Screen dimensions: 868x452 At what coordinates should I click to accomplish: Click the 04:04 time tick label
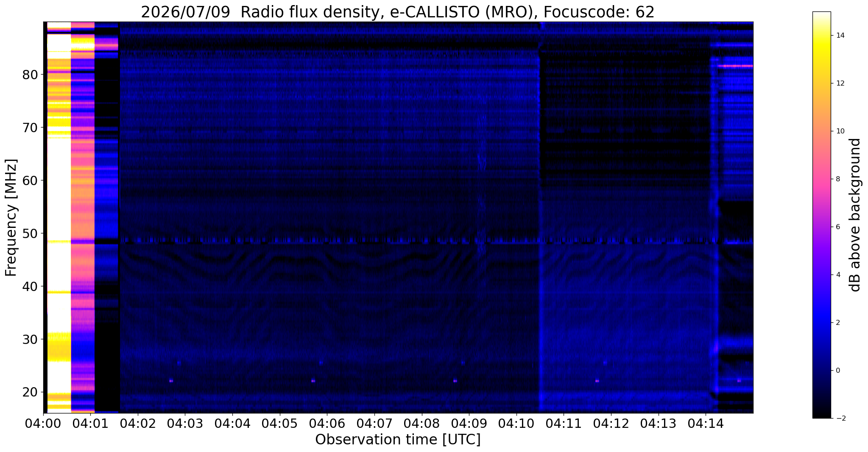click(232, 424)
